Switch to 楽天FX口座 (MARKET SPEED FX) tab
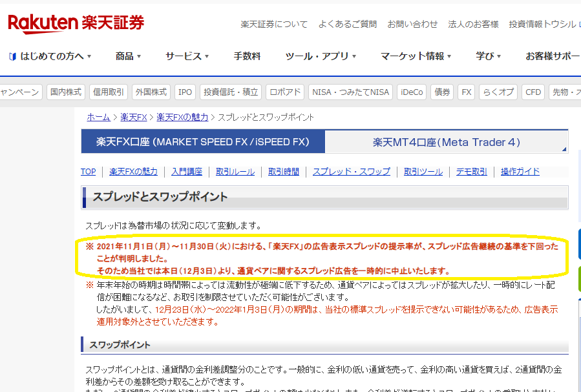Viewport: 581px width, 392px height. pyautogui.click(x=203, y=141)
